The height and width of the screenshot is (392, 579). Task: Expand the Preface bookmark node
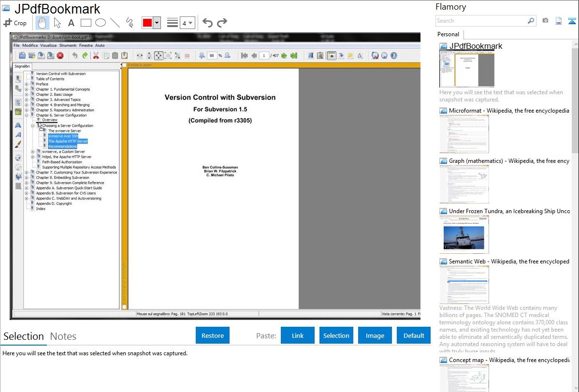pyautogui.click(x=27, y=84)
